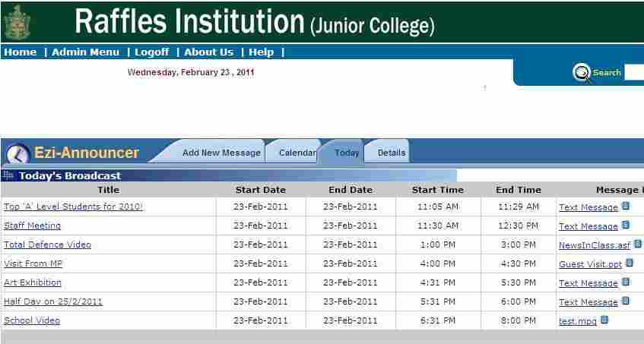Open the About Us page

(x=208, y=52)
